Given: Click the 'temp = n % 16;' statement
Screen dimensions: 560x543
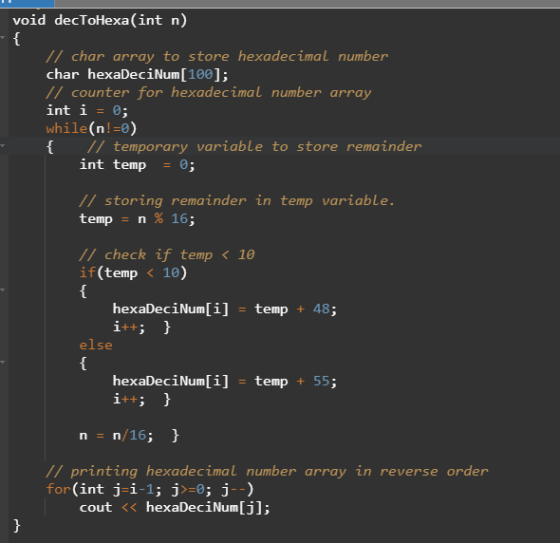Looking at the screenshot, I should [x=137, y=219].
